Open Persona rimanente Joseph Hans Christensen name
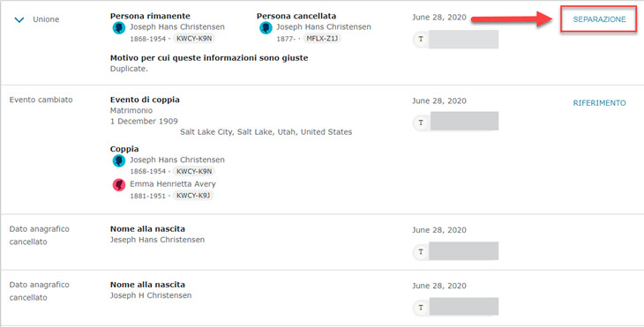The width and height of the screenshot is (644, 327). pyautogui.click(x=177, y=27)
